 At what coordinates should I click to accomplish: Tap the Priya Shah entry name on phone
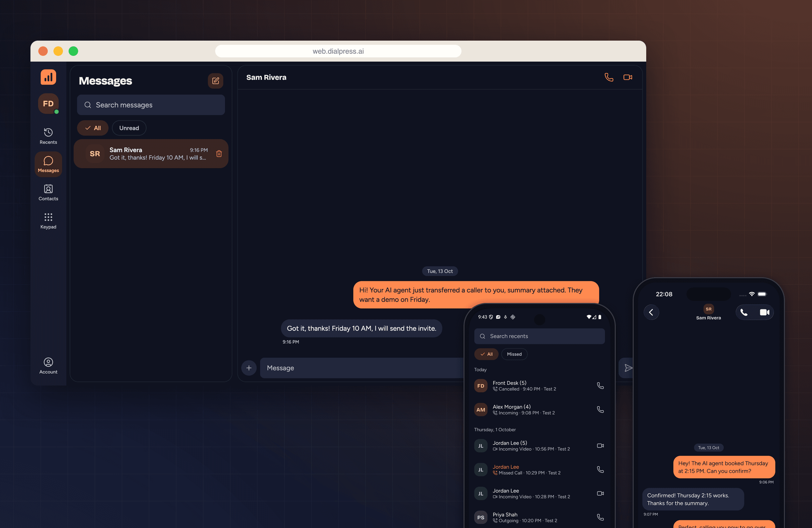click(x=505, y=515)
